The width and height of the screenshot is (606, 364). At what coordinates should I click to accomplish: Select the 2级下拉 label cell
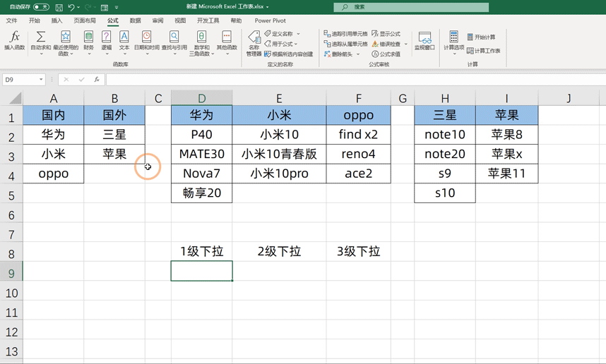click(279, 251)
